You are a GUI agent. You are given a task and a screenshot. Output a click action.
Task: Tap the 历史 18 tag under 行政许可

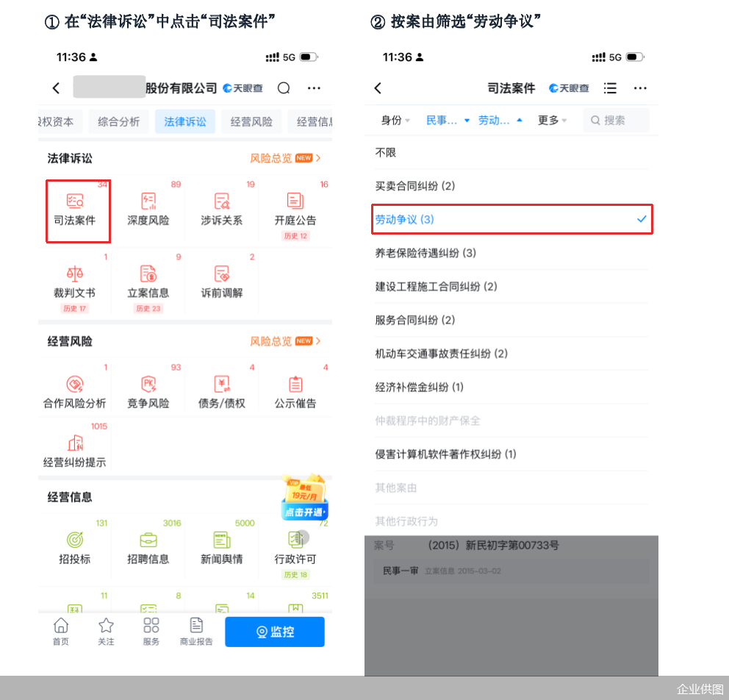[295, 575]
